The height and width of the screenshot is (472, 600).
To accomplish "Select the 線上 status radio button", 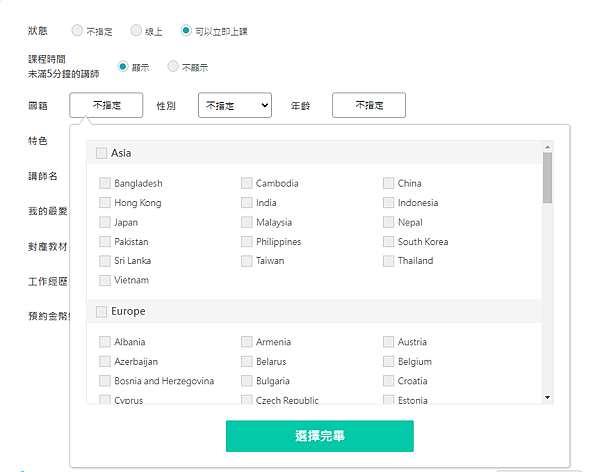I will [137, 31].
